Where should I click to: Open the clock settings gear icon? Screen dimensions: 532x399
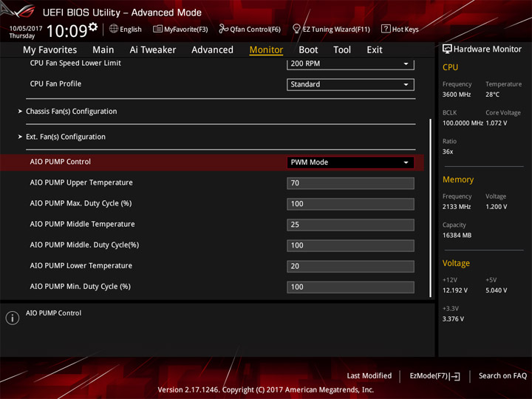coord(93,27)
